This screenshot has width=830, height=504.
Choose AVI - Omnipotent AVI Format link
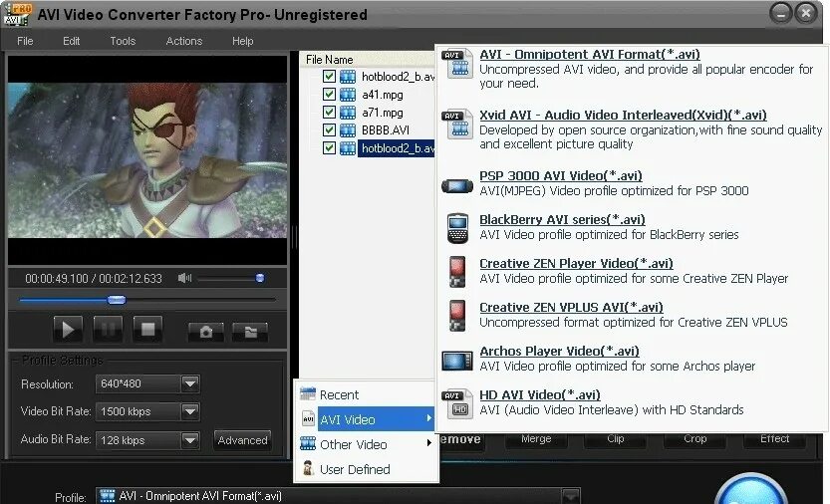tap(590, 54)
